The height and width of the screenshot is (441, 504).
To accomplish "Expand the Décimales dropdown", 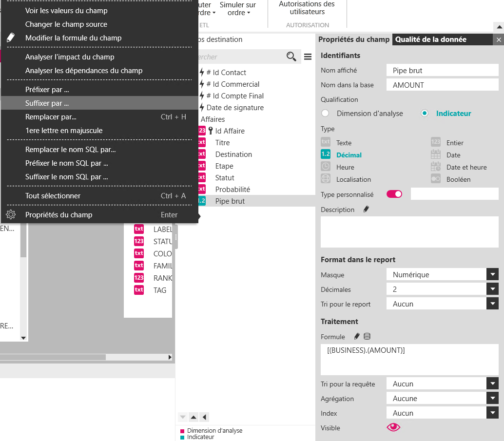I will [492, 289].
